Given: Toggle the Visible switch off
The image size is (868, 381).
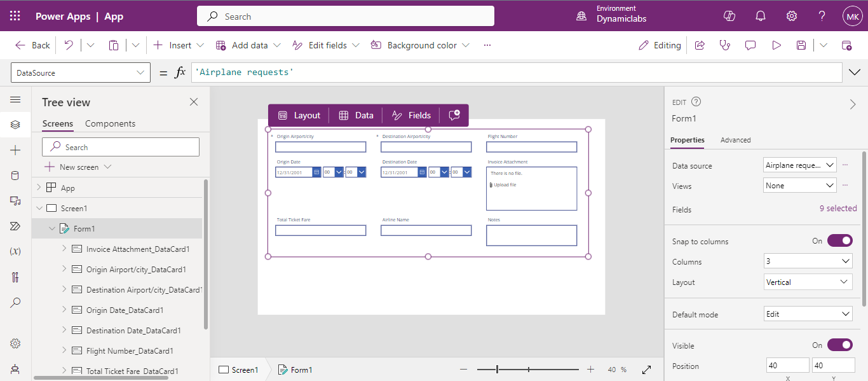Looking at the screenshot, I should [839, 345].
